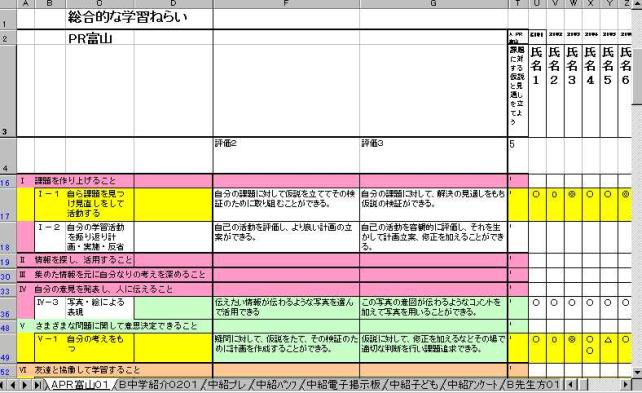Jump to the last sheet tab arrow

(x=37, y=385)
